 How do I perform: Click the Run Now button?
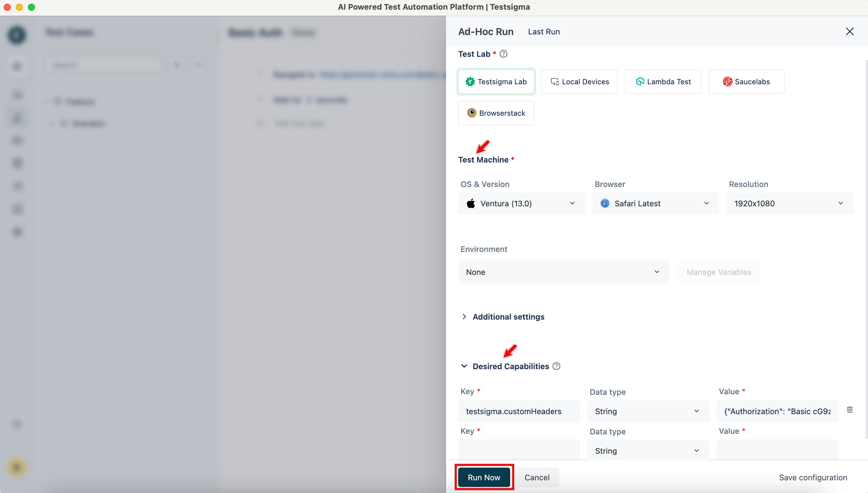point(484,477)
